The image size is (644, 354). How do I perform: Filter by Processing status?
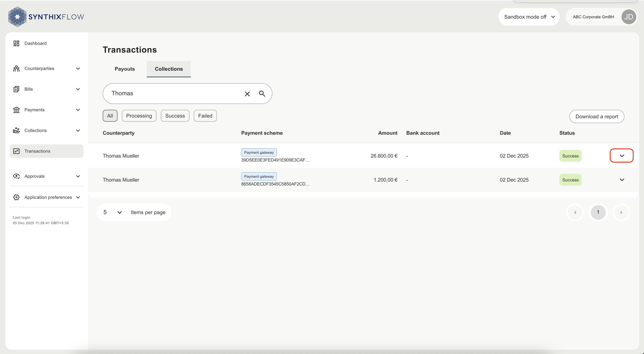(139, 116)
